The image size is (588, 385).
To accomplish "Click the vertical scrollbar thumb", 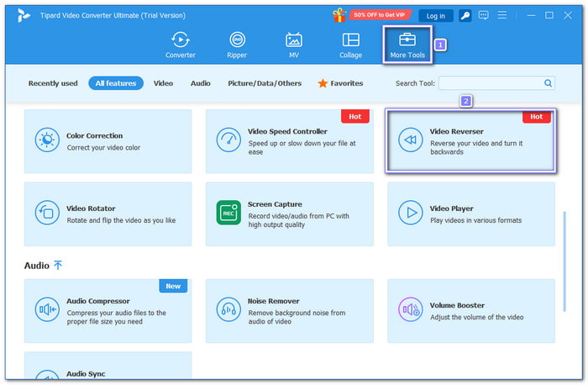I will point(564,261).
